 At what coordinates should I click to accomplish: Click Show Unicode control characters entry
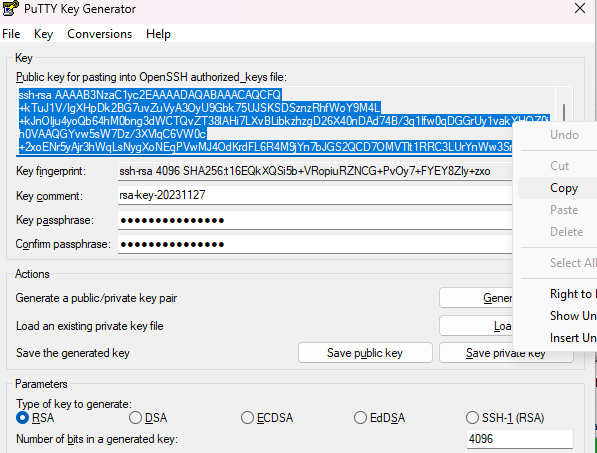(x=557, y=316)
